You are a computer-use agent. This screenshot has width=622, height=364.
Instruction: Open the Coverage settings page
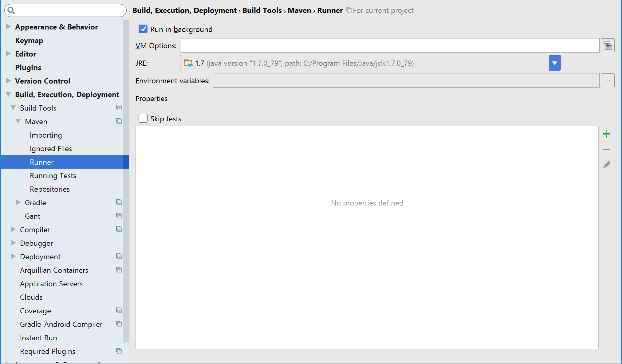[x=35, y=311]
